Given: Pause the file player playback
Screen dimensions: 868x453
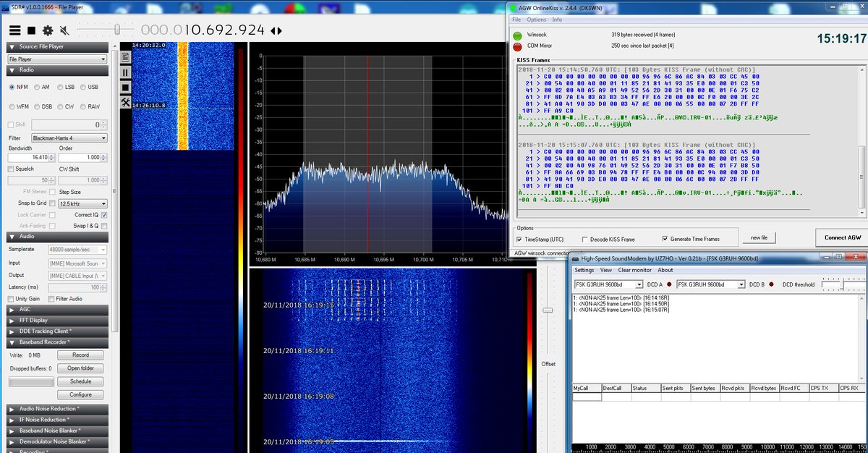Looking at the screenshot, I should click(125, 72).
